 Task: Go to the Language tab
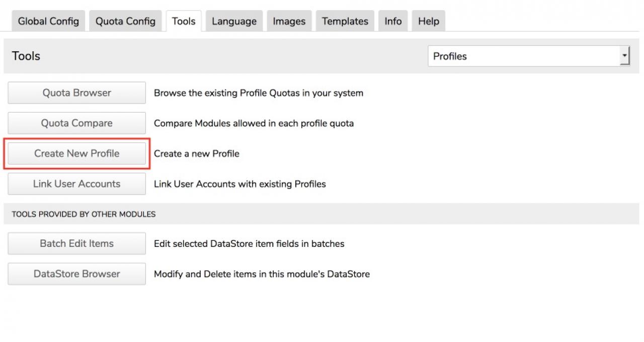pos(234,21)
